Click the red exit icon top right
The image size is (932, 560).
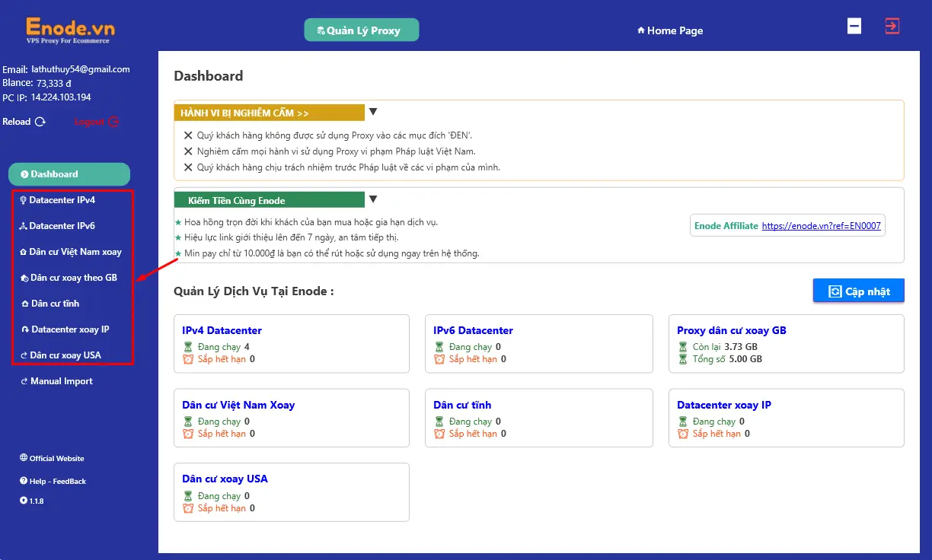pyautogui.click(x=892, y=26)
